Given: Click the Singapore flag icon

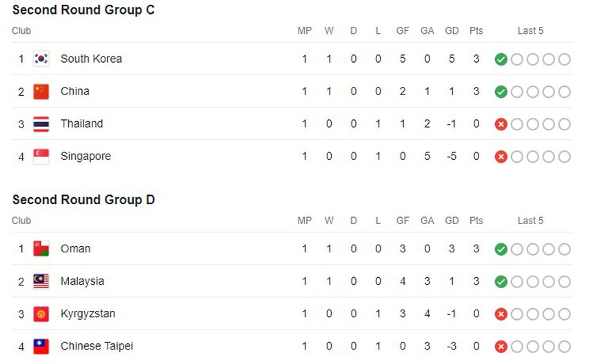Looking at the screenshot, I should pyautogui.click(x=41, y=156).
